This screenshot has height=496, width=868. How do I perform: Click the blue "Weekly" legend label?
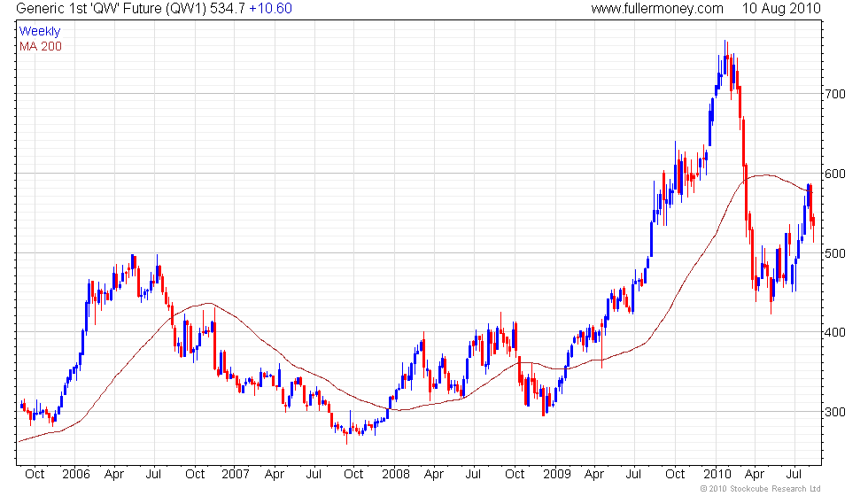39,32
